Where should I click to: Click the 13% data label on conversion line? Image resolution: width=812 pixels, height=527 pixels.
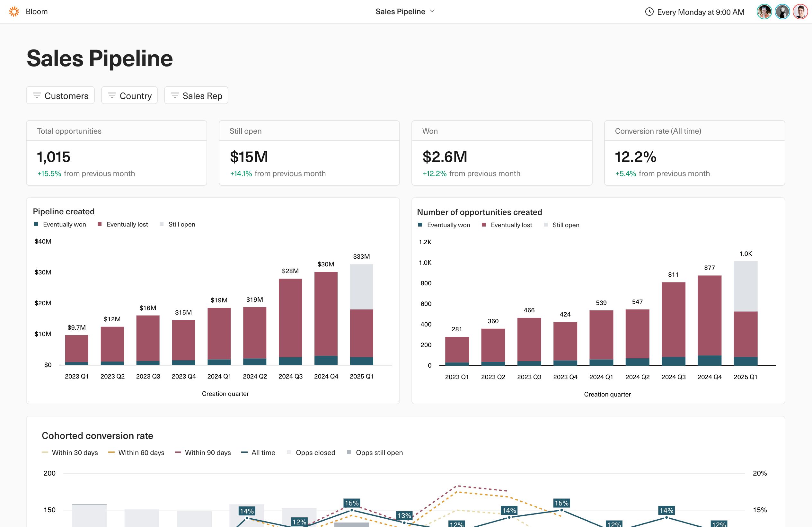click(404, 515)
